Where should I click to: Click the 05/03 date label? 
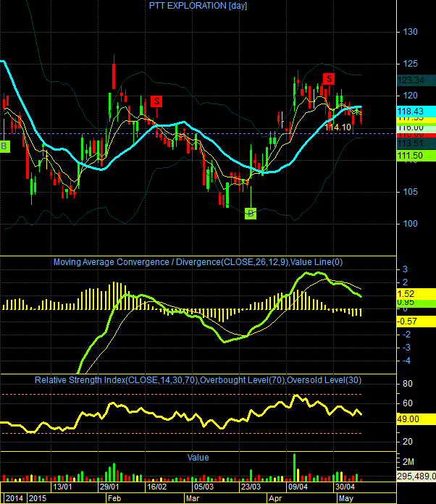coord(204,487)
